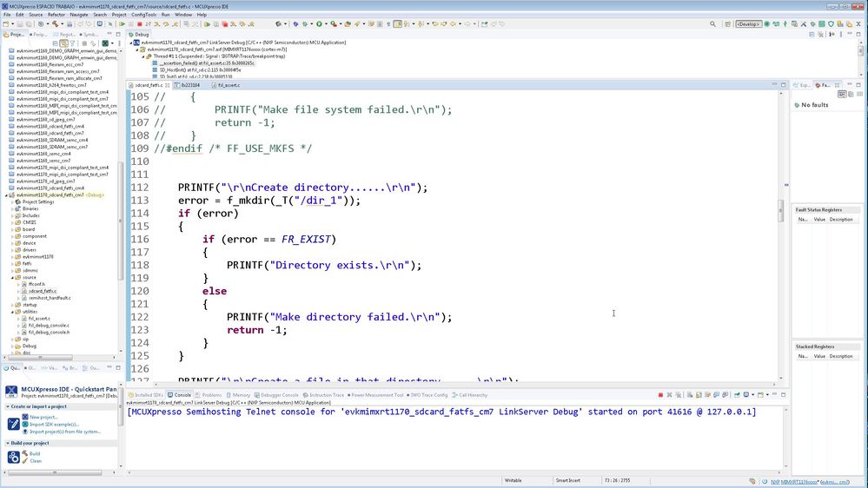Click the yellow back navigation arrow icon
Image resolution: width=868 pixels, height=488 pixels.
pyautogui.click(x=454, y=24)
